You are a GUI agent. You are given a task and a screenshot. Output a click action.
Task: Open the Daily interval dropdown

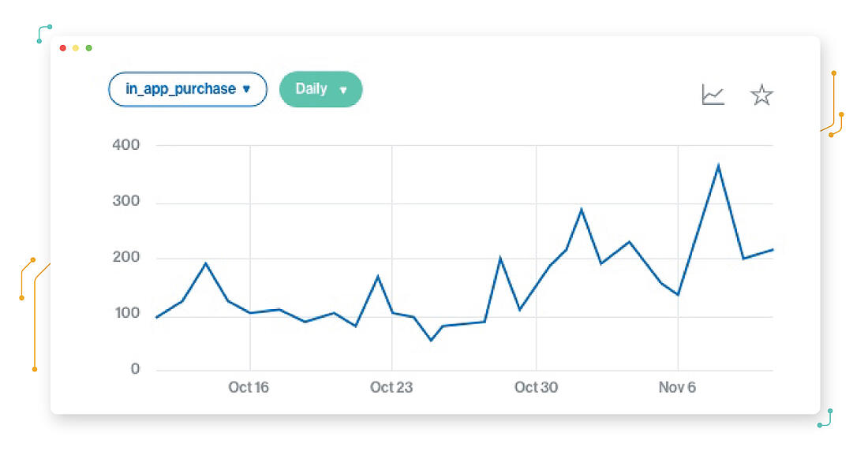pyautogui.click(x=321, y=89)
